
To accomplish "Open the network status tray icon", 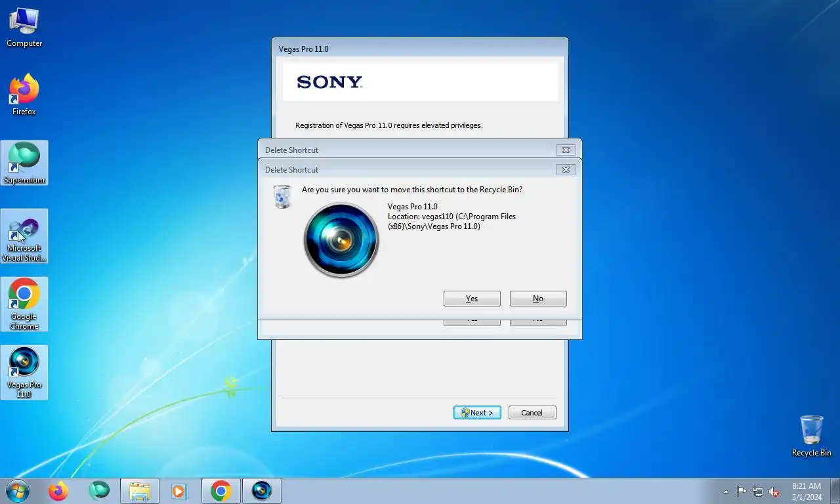I will coord(758,492).
